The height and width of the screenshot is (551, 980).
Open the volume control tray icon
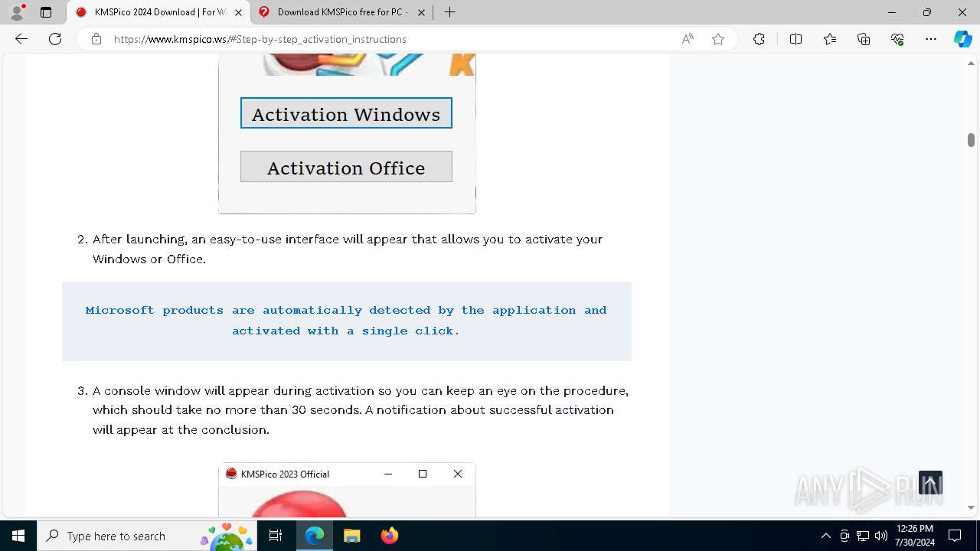[881, 536]
